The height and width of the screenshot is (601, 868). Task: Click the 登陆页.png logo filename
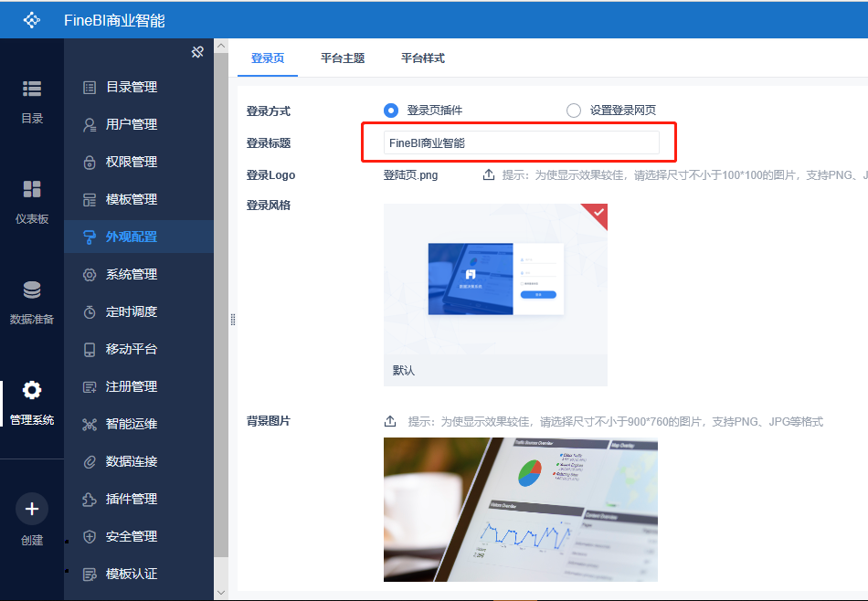tap(411, 175)
